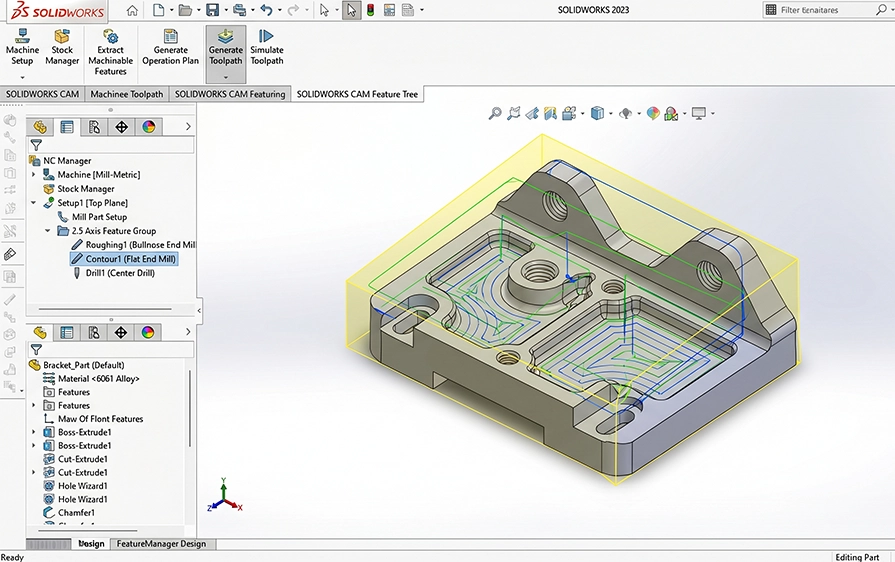Open the crosshair DimXpert tab in the NC Manager panel
Image resolution: width=895 pixels, height=562 pixels.
(122, 127)
